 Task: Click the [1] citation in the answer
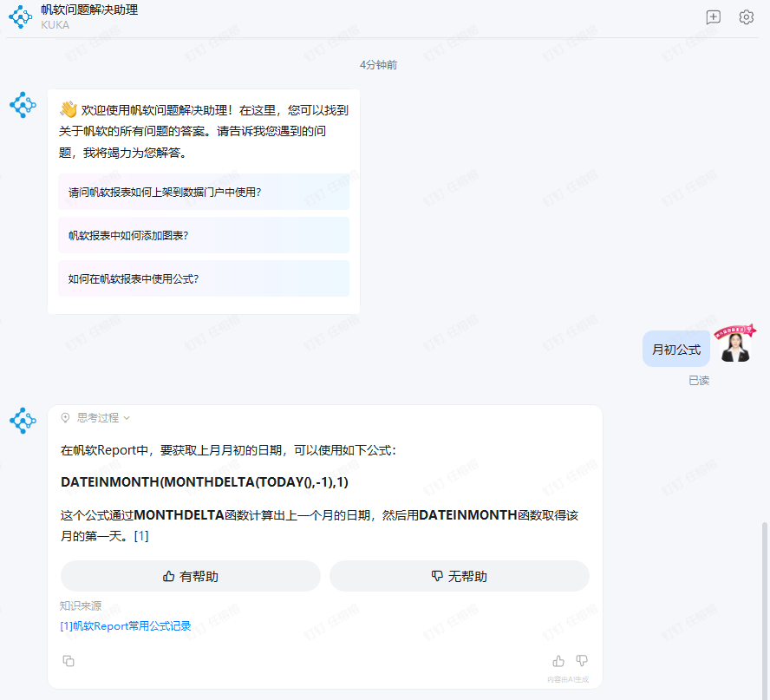(x=141, y=537)
